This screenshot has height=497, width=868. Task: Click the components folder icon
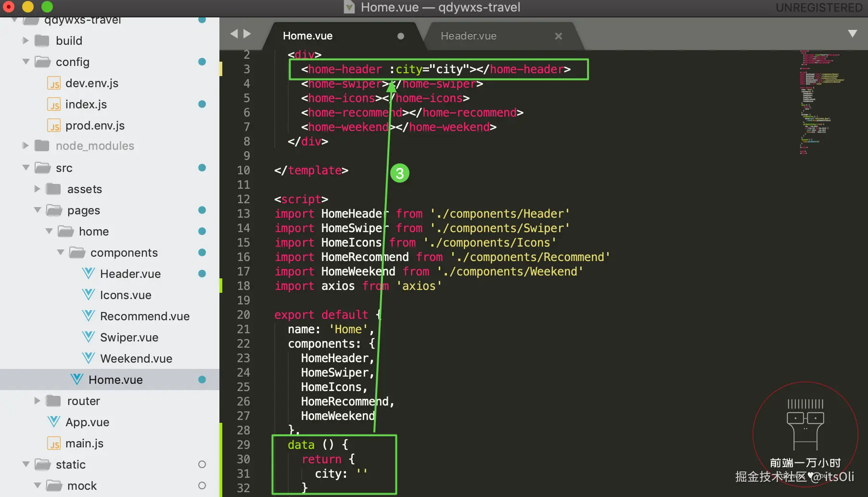(x=77, y=252)
